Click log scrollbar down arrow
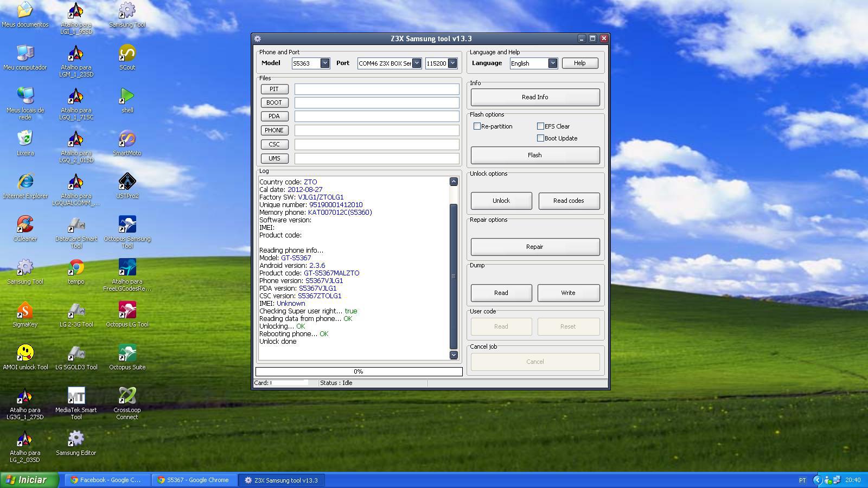This screenshot has height=488, width=868. coord(454,355)
